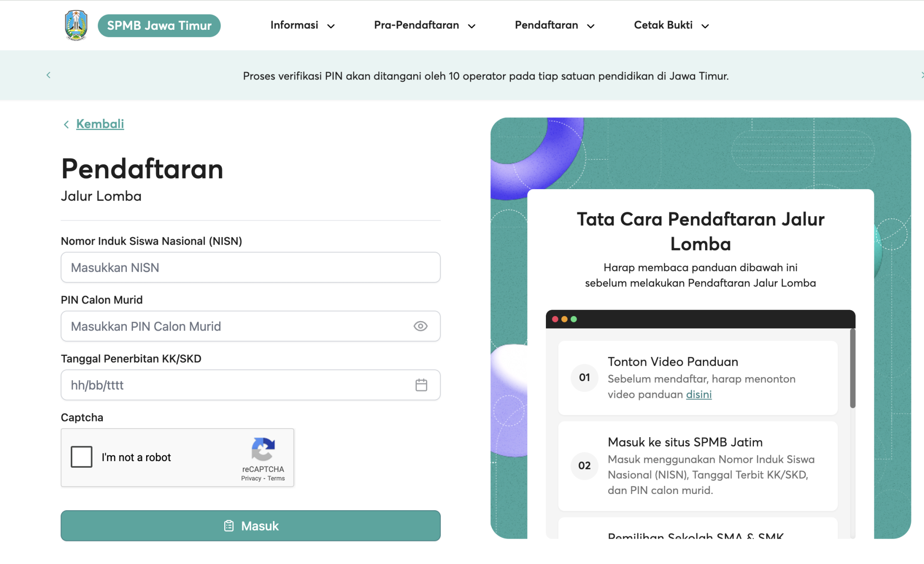Open the calendar icon in Tanggal Penerbitan field
Viewport: 924px width, 564px height.
tap(420, 385)
